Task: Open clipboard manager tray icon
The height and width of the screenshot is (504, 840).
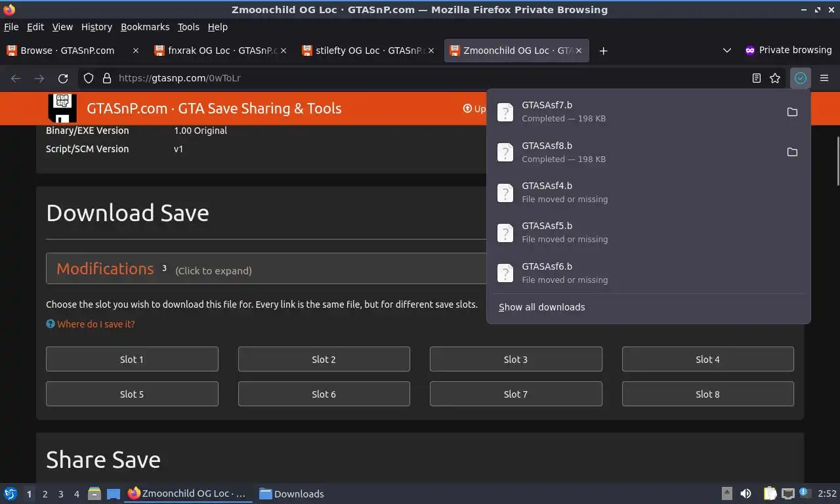Action: [770, 493]
